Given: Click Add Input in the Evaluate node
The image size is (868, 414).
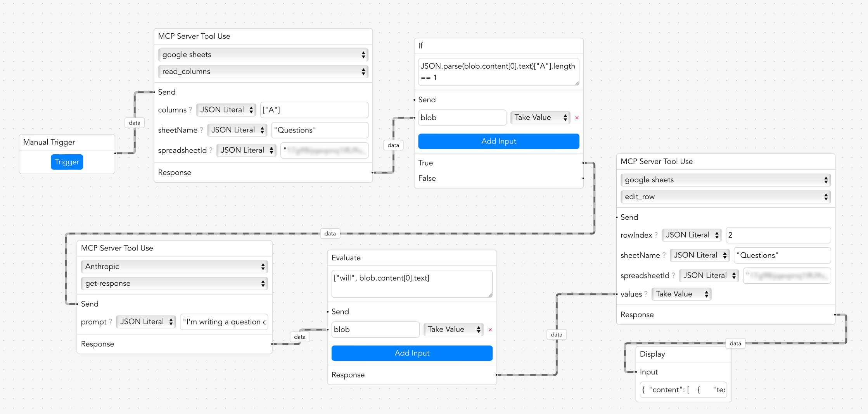Looking at the screenshot, I should pyautogui.click(x=412, y=353).
